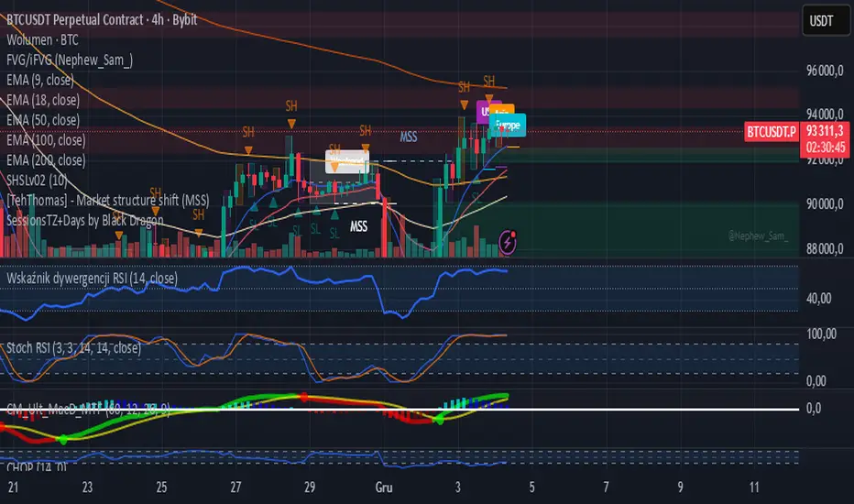Click the white MSS label below candles

358,226
